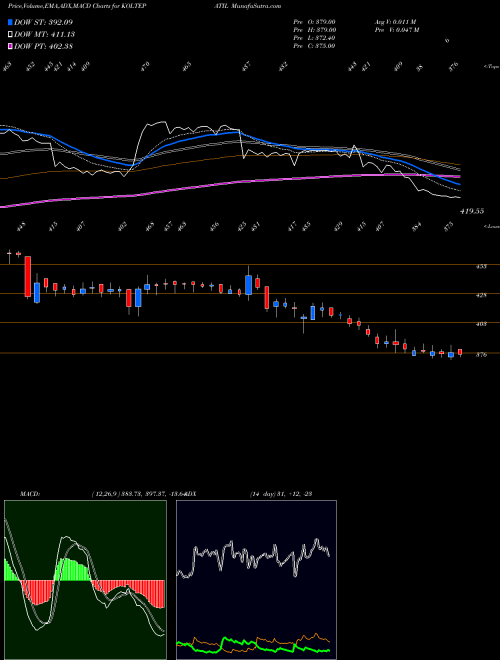This screenshot has height=660, width=500.
Task: Click the '376' tops label at the right end
Action: pyautogui.click(x=453, y=66)
